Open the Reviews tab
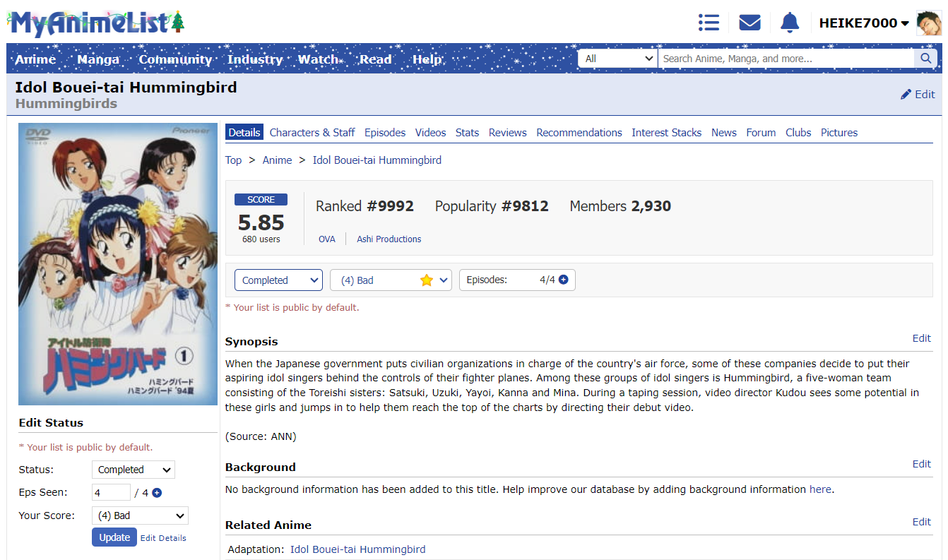 tap(507, 132)
